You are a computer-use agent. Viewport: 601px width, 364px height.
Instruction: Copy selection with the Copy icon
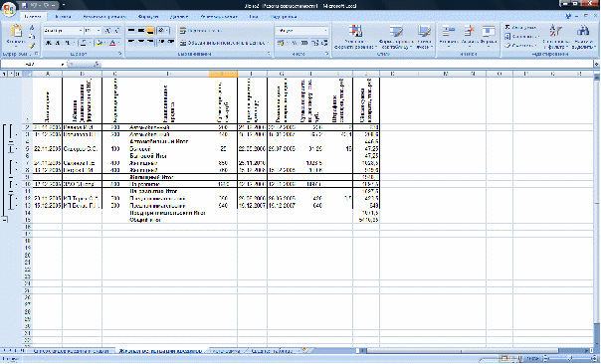coord(32,37)
